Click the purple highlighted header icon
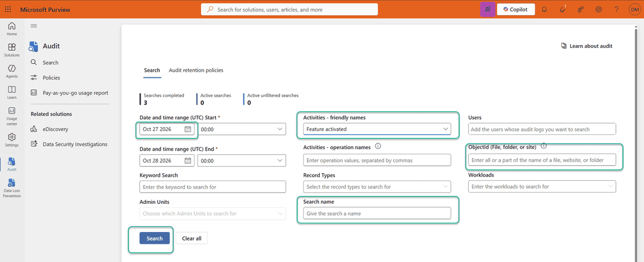Screen dimensions: 644x262 pyautogui.click(x=488, y=9)
